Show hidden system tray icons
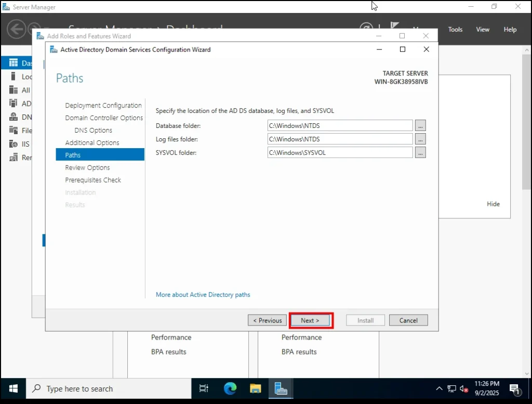 pyautogui.click(x=439, y=389)
